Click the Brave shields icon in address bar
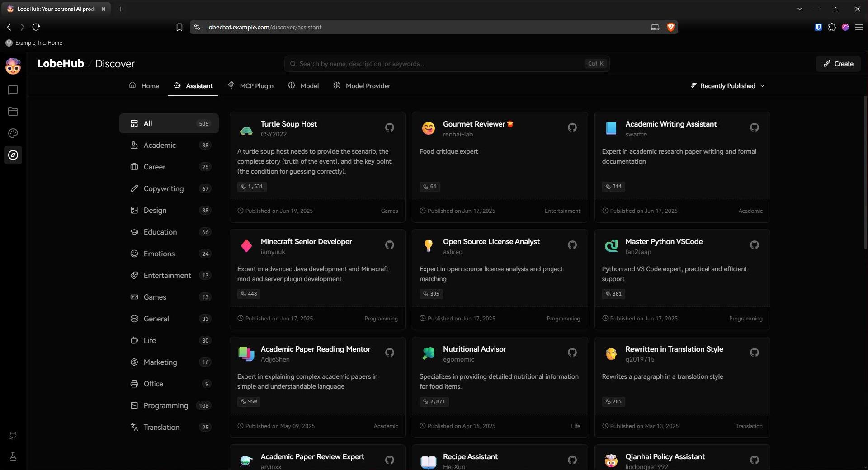The height and width of the screenshot is (470, 868). (671, 27)
